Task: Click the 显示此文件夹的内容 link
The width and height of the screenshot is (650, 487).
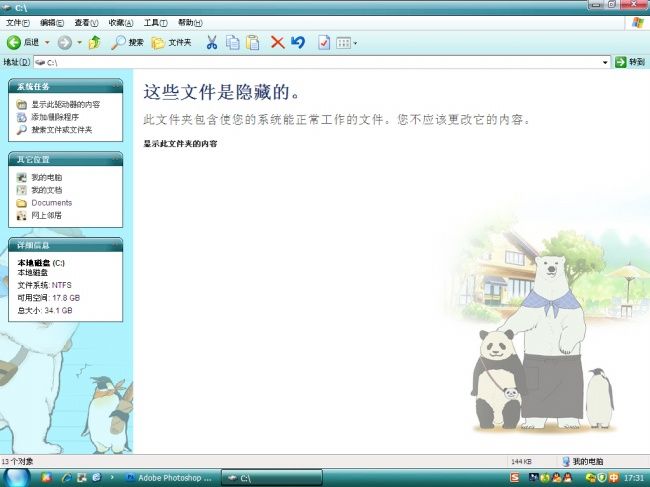Action: pos(180,144)
